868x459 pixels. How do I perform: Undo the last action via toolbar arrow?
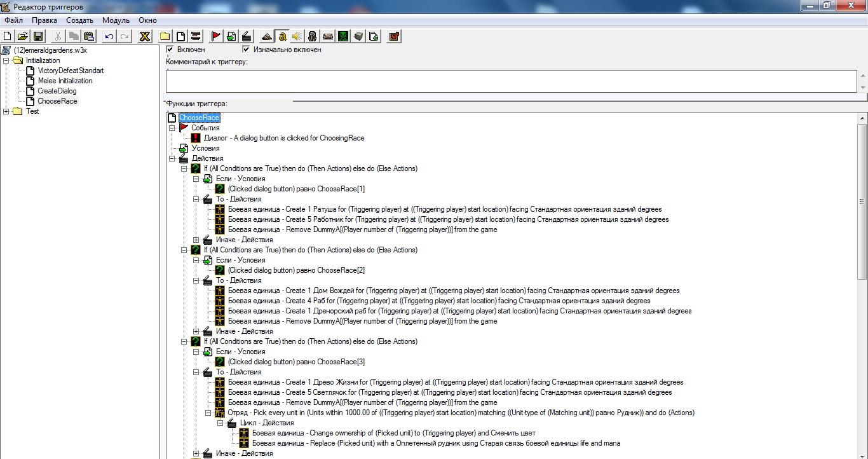pos(109,36)
